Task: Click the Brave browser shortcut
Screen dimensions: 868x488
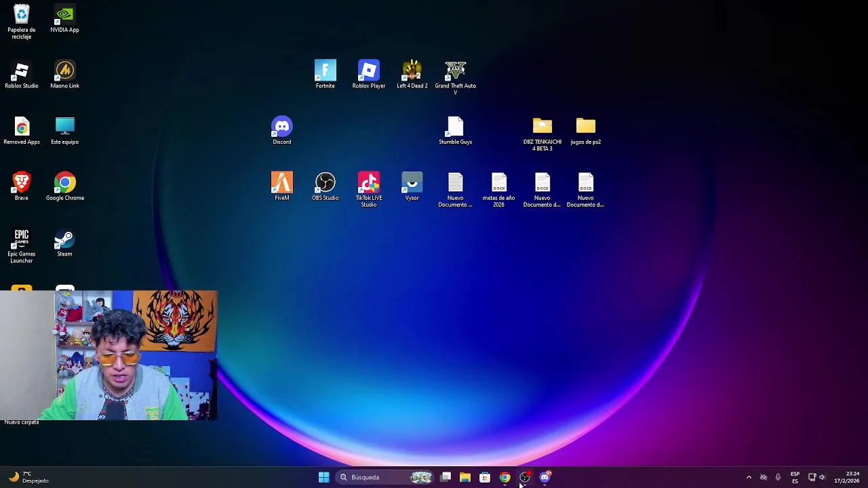Action: coord(22,186)
